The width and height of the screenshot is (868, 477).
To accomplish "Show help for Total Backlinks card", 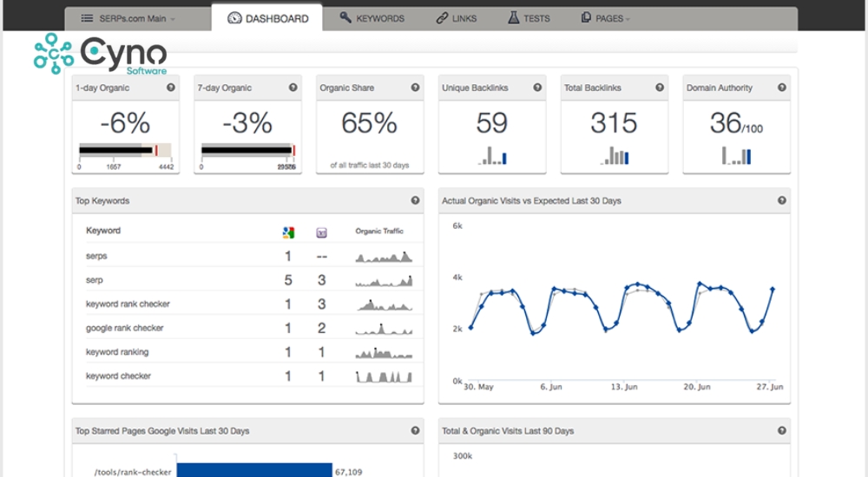I will point(660,88).
